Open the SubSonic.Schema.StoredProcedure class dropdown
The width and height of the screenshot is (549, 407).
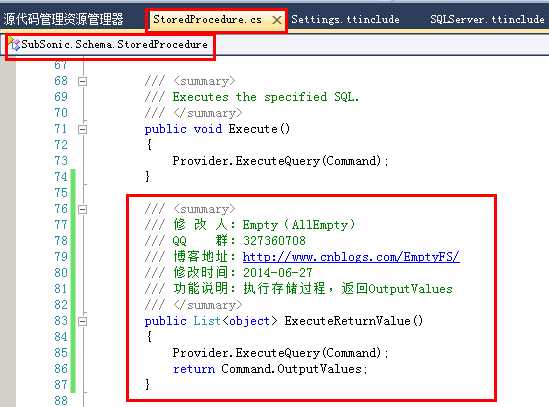coord(114,44)
